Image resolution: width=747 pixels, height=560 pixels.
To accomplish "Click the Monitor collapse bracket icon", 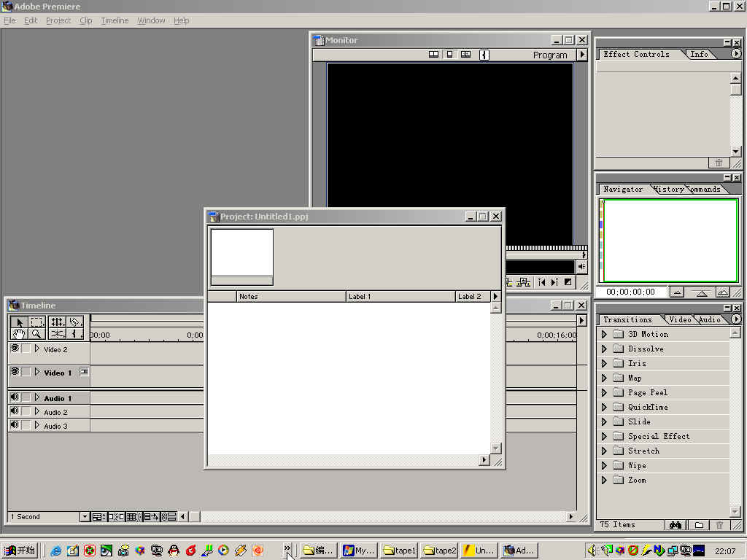I will point(484,55).
